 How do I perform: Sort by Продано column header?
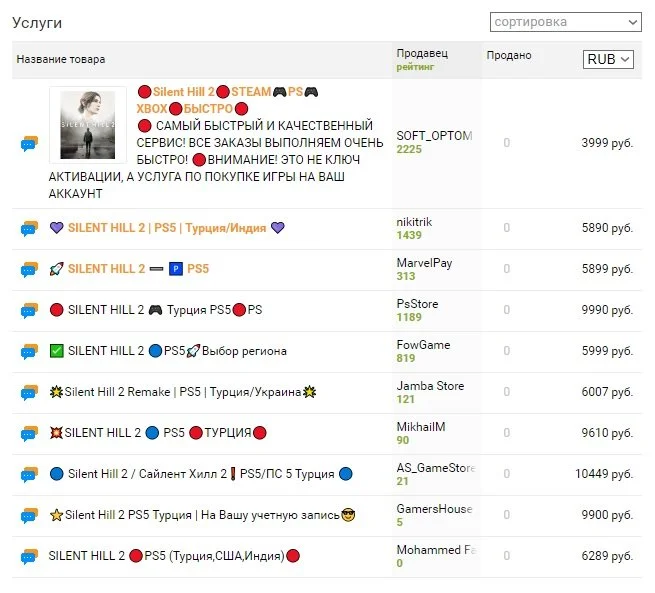[509, 55]
